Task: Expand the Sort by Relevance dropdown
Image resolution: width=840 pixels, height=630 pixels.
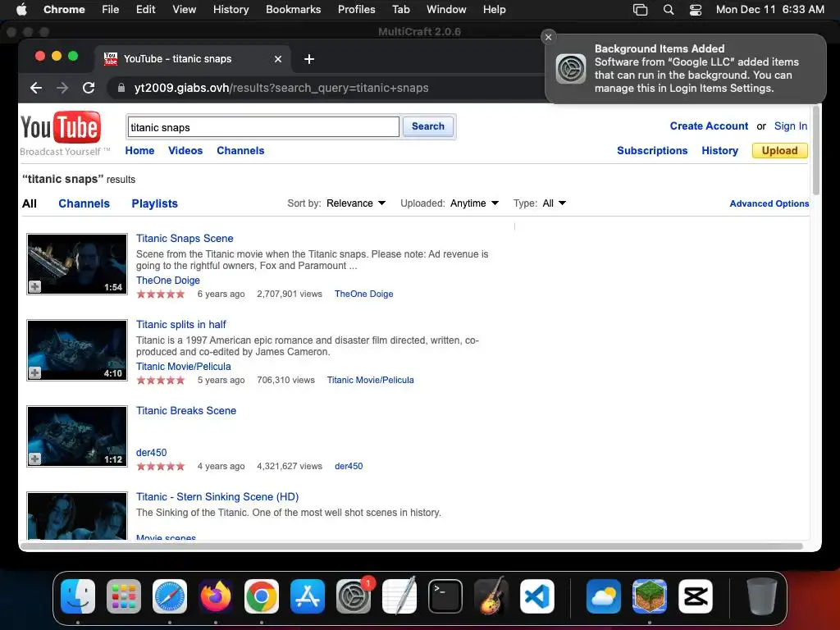Action: [x=356, y=203]
